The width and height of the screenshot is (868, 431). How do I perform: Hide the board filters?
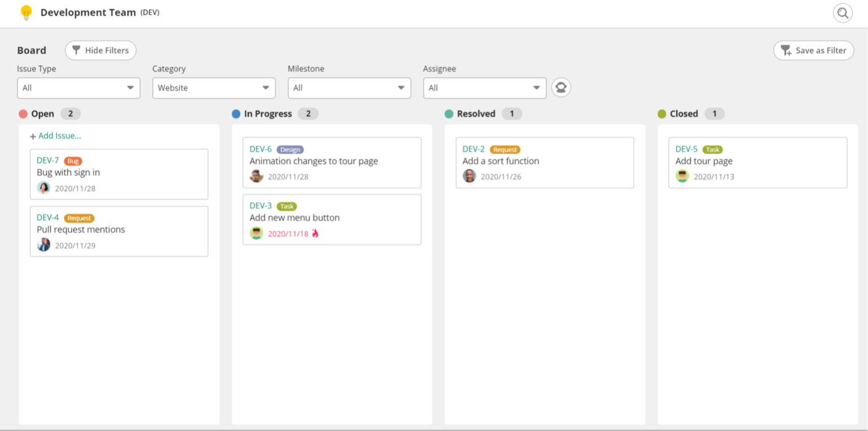pos(101,50)
